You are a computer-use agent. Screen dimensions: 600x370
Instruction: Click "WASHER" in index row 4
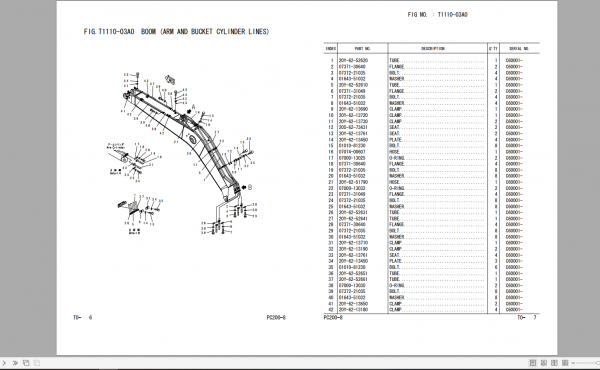[x=397, y=79]
